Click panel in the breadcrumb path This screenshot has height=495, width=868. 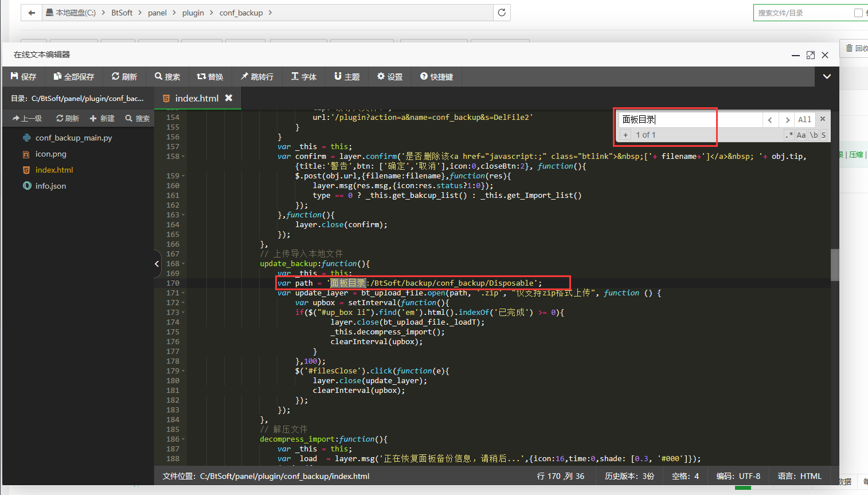[x=157, y=13]
